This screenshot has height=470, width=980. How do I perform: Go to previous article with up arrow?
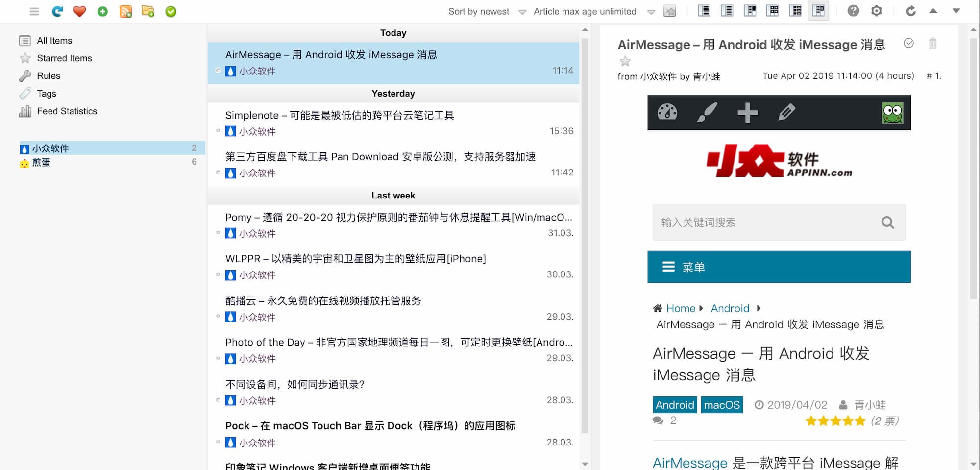point(933,11)
